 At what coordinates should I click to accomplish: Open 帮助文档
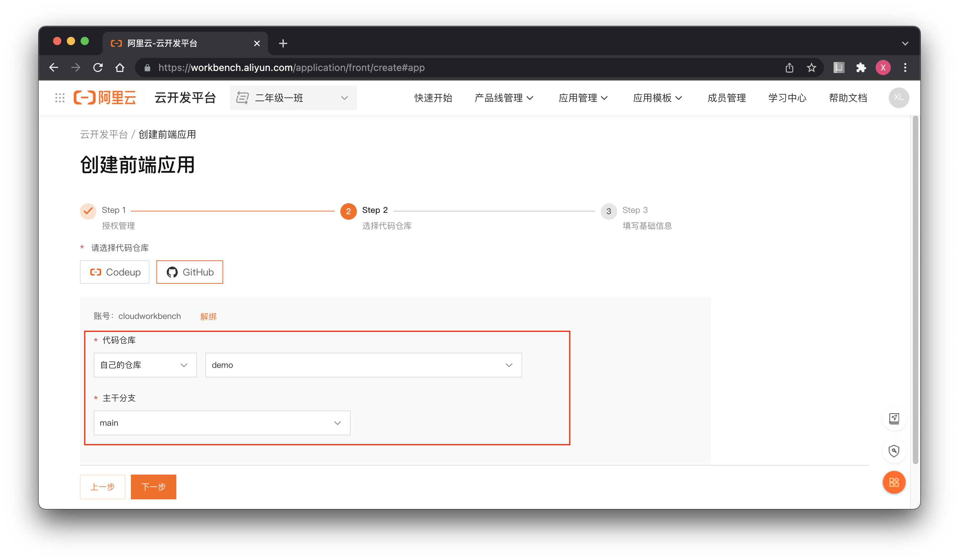click(x=848, y=98)
